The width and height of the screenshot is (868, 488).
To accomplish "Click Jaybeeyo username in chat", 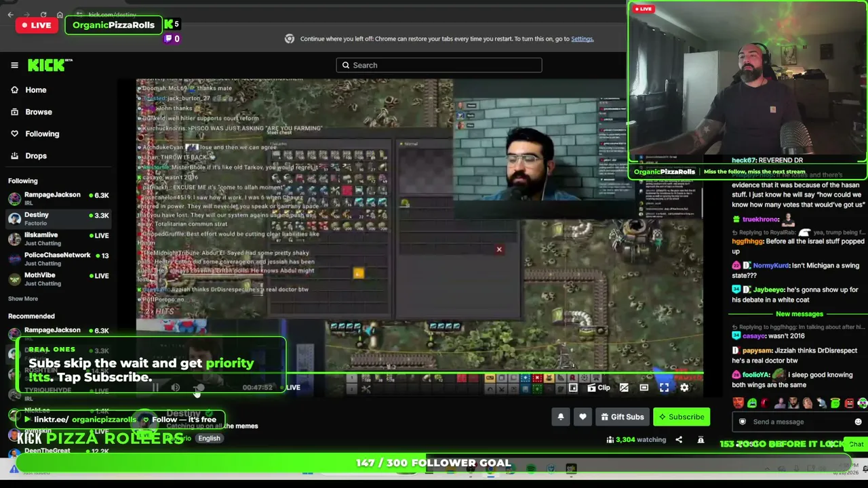I will 768,289.
